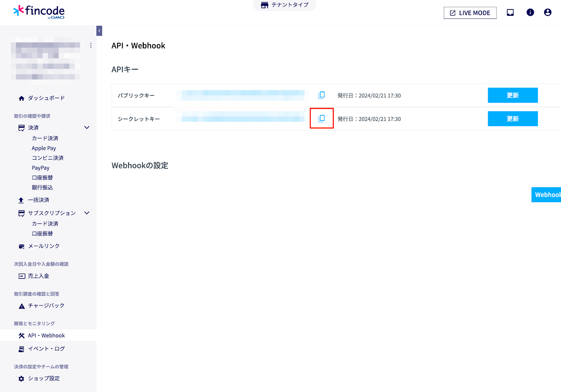Open ダッシュボード in the sidebar
561x392 pixels.
pos(46,98)
